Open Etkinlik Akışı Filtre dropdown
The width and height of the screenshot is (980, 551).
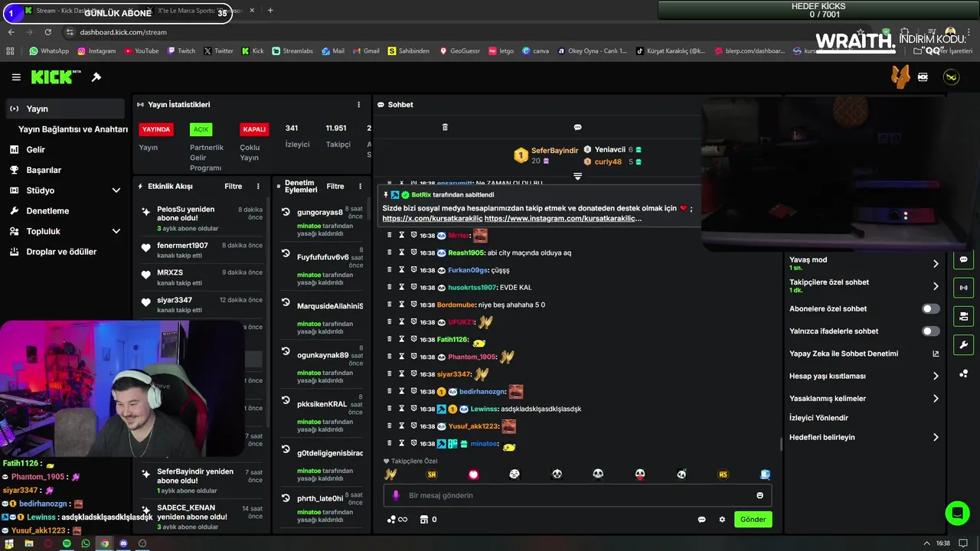233,187
